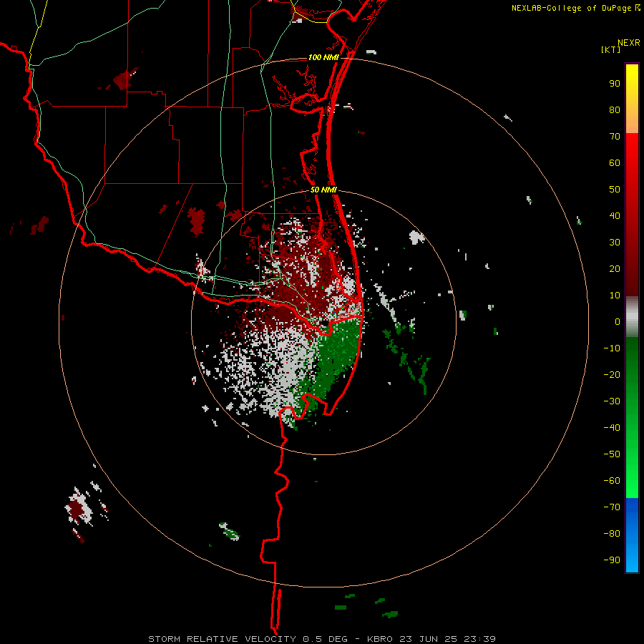644x644 pixels.
Task: Click the -60 value on velocity scale
Action: coord(612,481)
